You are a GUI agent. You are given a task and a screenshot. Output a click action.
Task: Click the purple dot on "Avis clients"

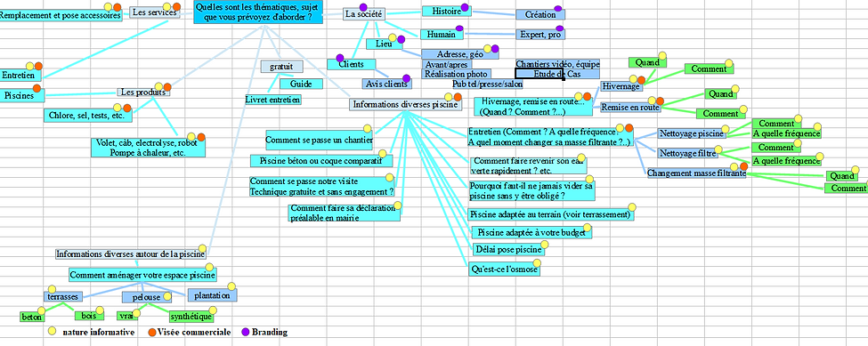(x=406, y=78)
